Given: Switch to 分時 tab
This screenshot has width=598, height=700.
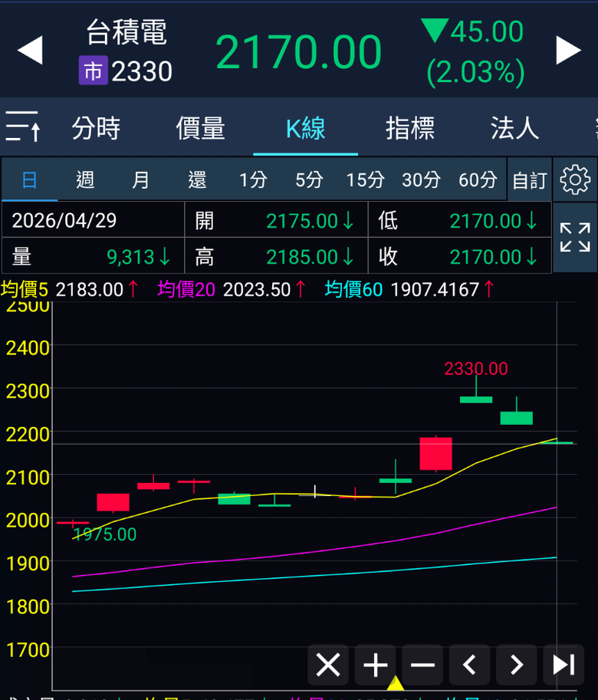Looking at the screenshot, I should click(x=96, y=128).
